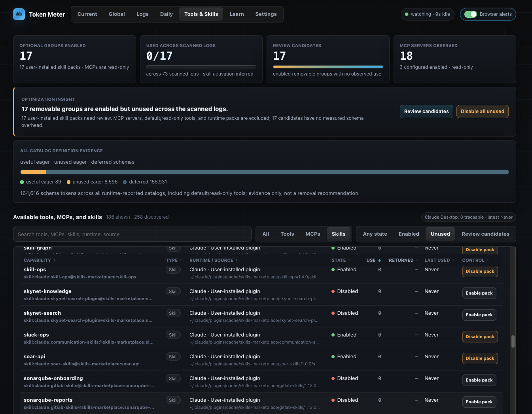Viewport: 532px width, 414px height.
Task: Click the orange 'unused eager' legend marker
Action: pos(68,182)
